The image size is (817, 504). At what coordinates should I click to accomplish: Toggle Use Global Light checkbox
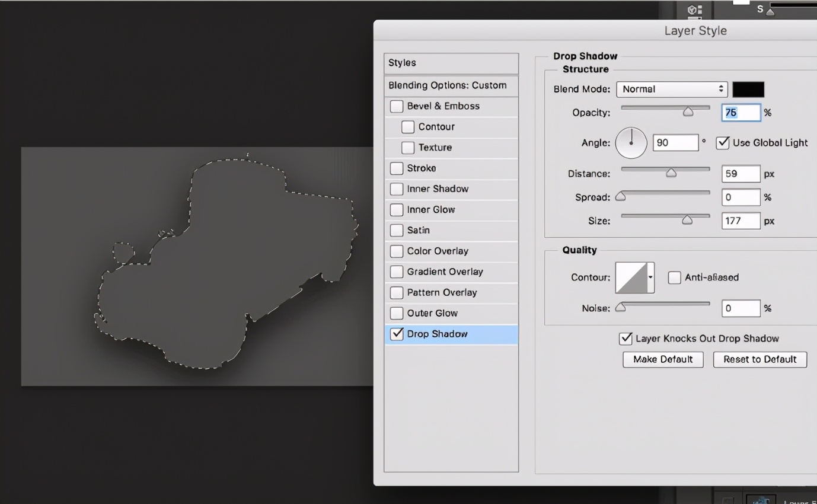723,143
